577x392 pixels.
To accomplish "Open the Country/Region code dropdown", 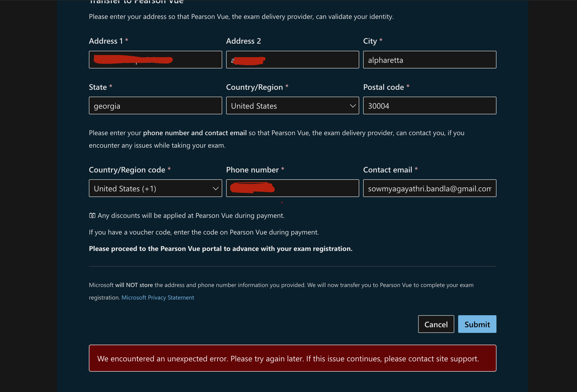I will pos(155,188).
